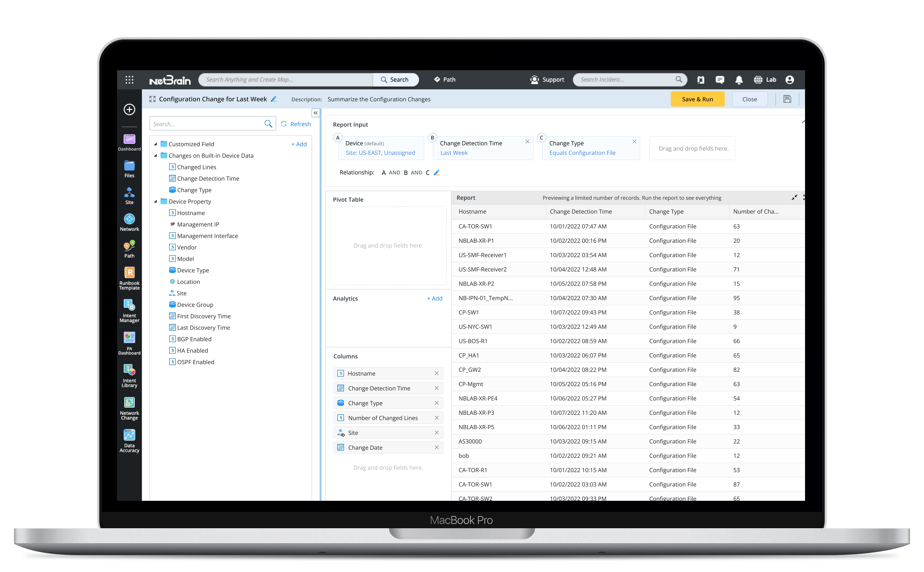Image resolution: width=924 pixels, height=572 pixels.
Task: Click the floppy disk save icon
Action: [787, 99]
